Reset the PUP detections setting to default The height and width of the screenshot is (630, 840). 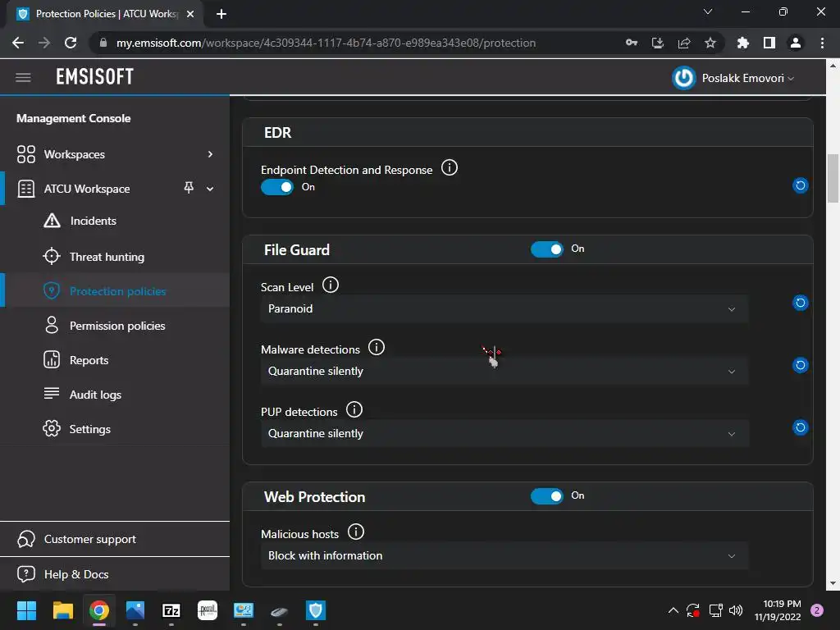pos(801,427)
